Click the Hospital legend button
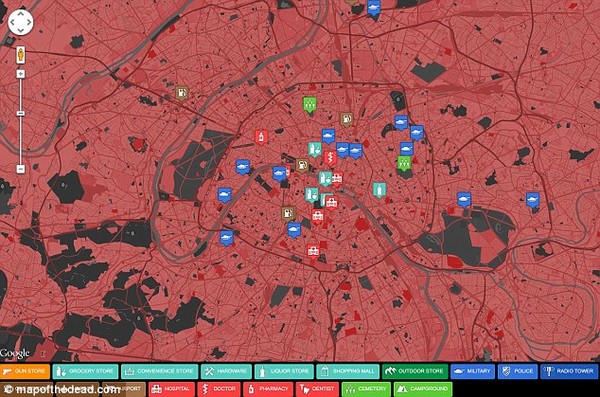The height and width of the screenshot is (397, 600). (x=172, y=389)
